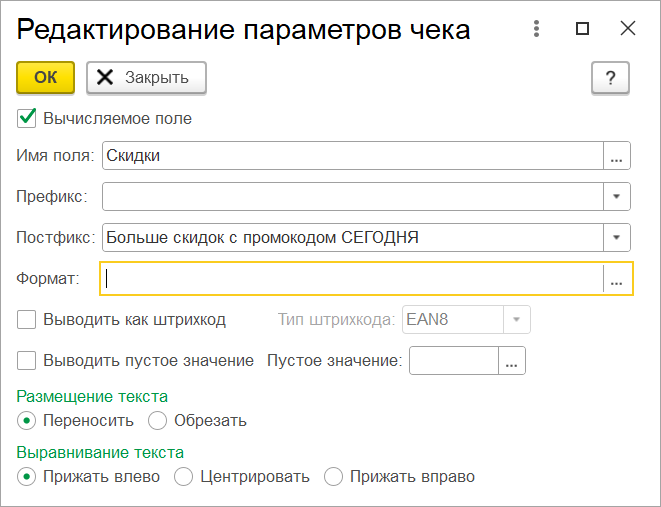Open the Тип штрихкода EAN8 dropdown
This screenshot has height=507, width=661.
pyautogui.click(x=517, y=320)
